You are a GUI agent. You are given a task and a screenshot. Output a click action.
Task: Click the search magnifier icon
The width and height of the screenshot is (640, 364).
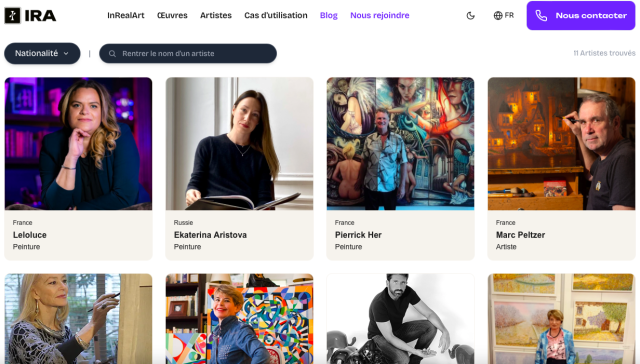(112, 53)
